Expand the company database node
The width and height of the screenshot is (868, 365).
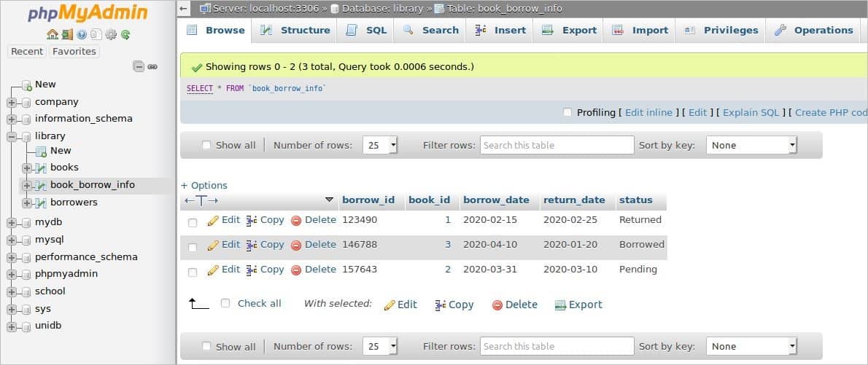(12, 102)
